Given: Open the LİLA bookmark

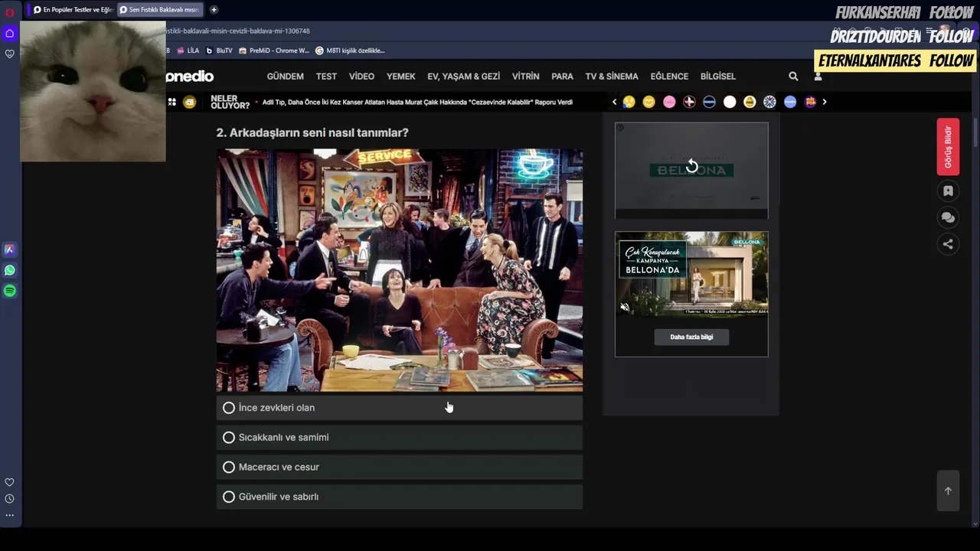Looking at the screenshot, I should [188, 51].
